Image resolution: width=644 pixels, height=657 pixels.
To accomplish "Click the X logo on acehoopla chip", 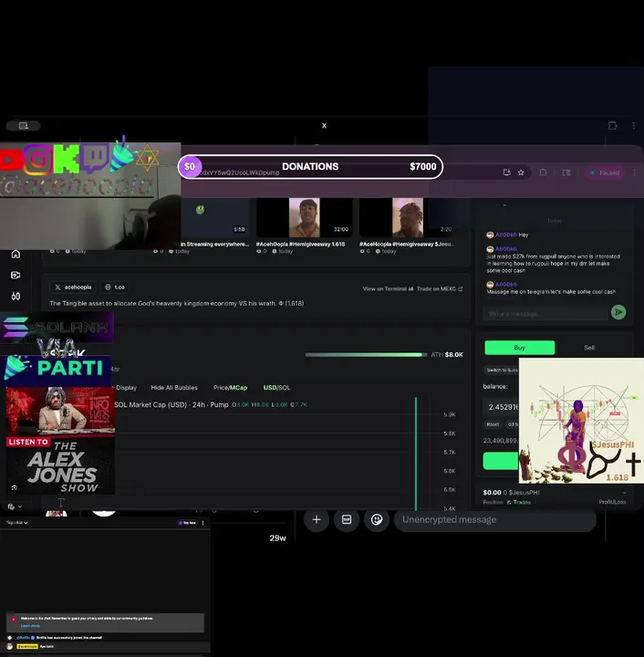I will [57, 287].
